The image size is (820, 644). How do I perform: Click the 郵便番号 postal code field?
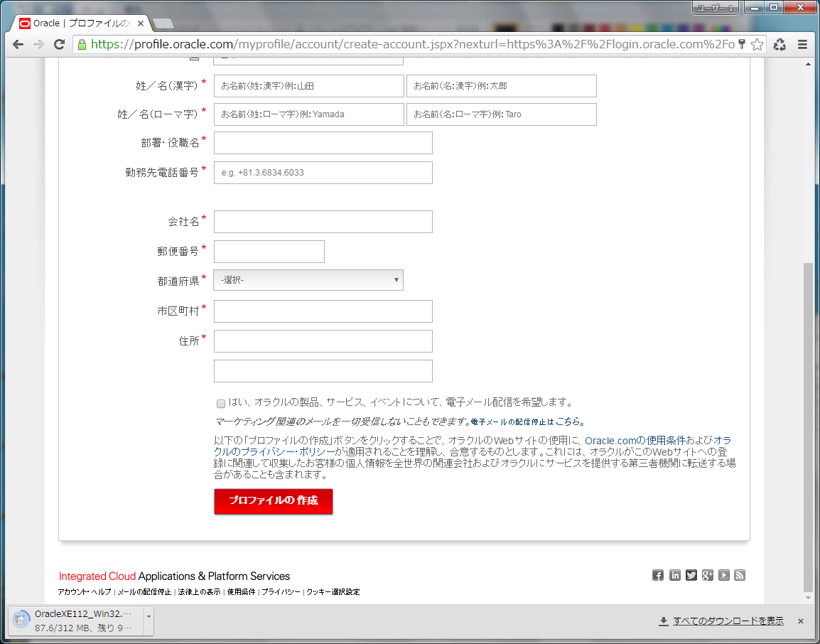pos(269,252)
